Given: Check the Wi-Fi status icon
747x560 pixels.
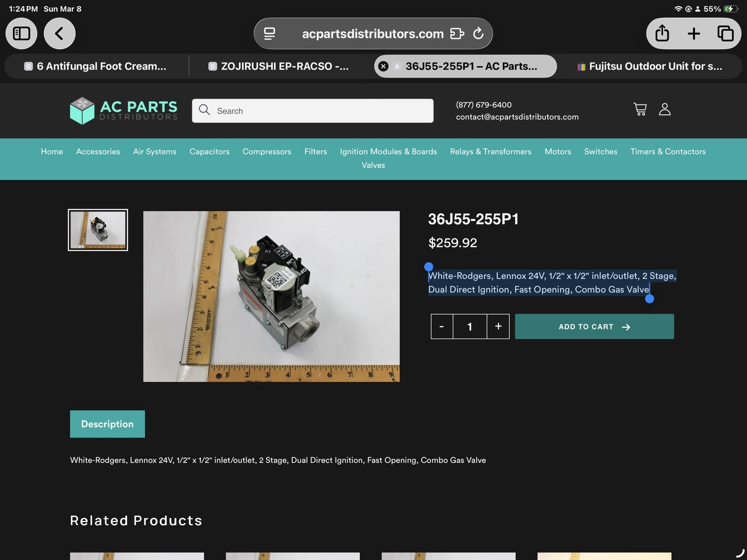Looking at the screenshot, I should pyautogui.click(x=678, y=9).
